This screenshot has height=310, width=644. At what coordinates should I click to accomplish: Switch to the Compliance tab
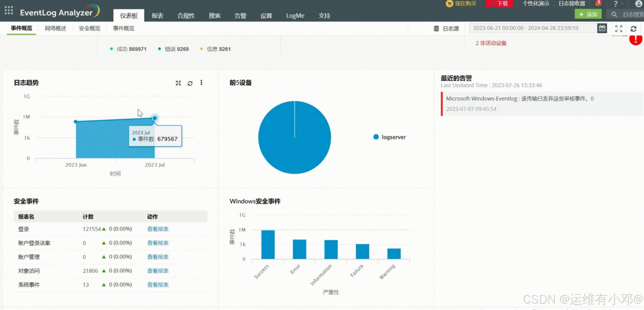coord(186,16)
